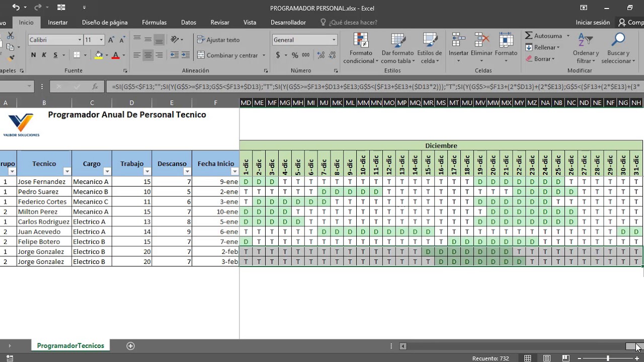The width and height of the screenshot is (644, 362).
Task: Click the Undo arrow icon
Action: click(x=16, y=8)
